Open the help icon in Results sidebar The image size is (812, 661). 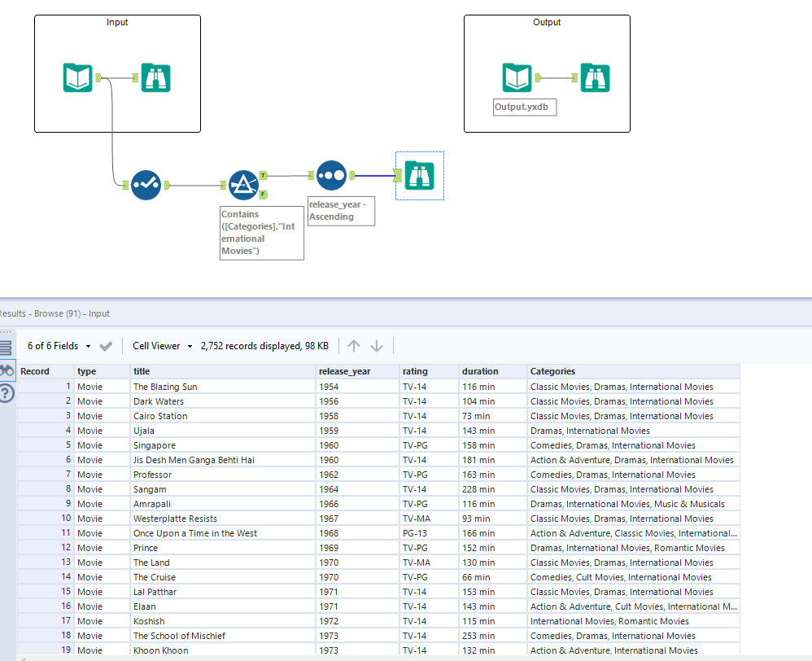click(x=7, y=393)
